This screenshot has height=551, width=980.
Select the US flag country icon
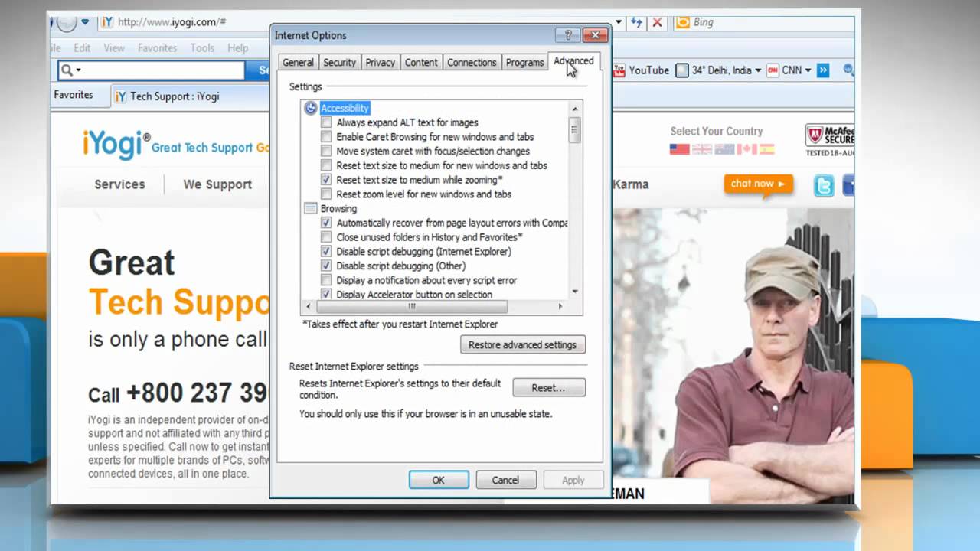(679, 149)
